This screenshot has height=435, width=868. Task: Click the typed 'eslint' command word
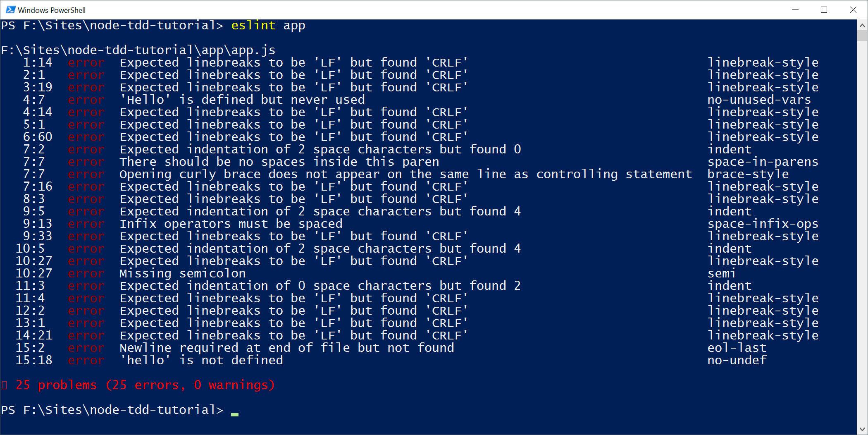tap(253, 26)
